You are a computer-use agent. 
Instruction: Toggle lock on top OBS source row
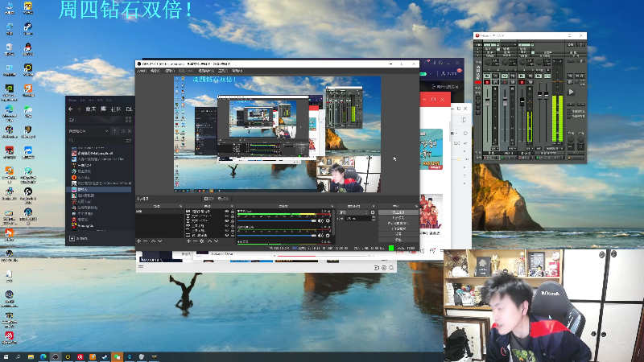[x=233, y=212]
